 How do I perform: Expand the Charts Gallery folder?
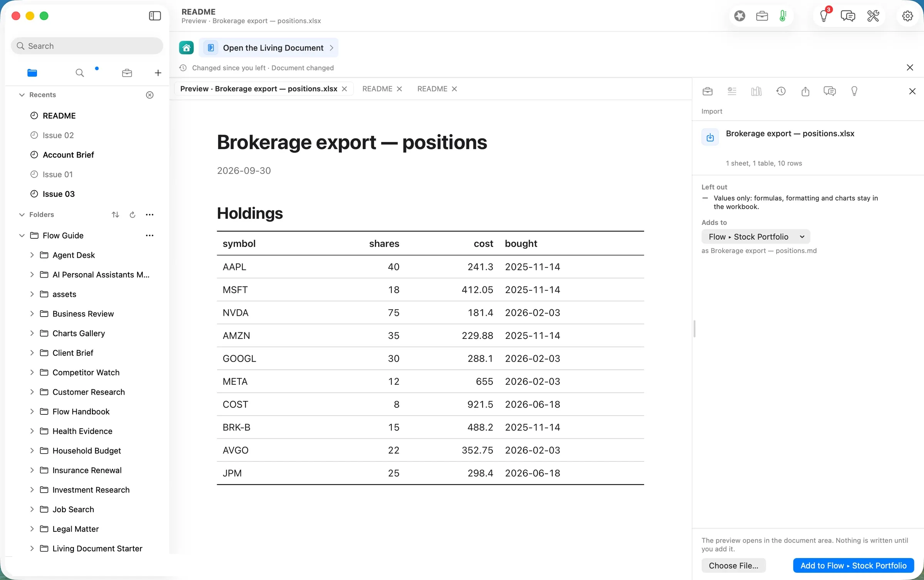click(x=32, y=333)
